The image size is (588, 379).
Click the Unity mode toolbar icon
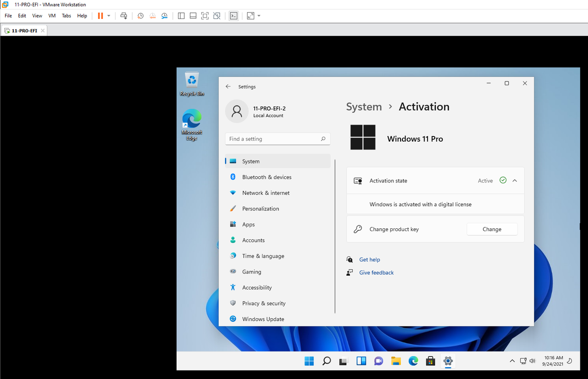(217, 16)
